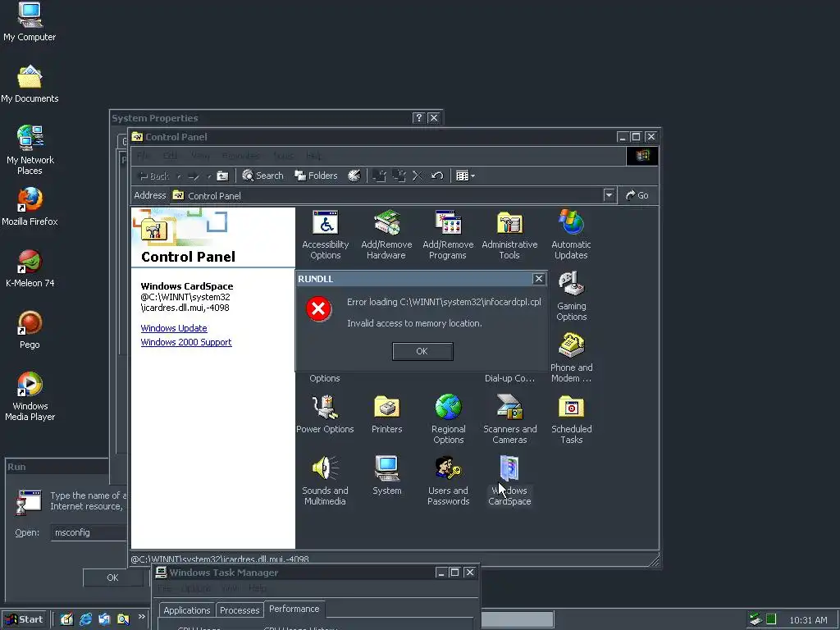Launch Mozilla Firefox desktop shortcut
This screenshot has height=630, width=840.
click(30, 207)
